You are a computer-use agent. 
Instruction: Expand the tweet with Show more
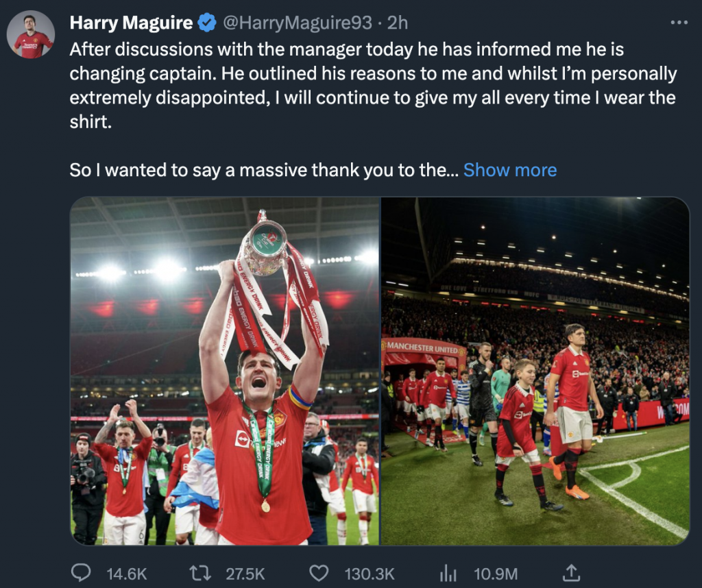tap(510, 170)
